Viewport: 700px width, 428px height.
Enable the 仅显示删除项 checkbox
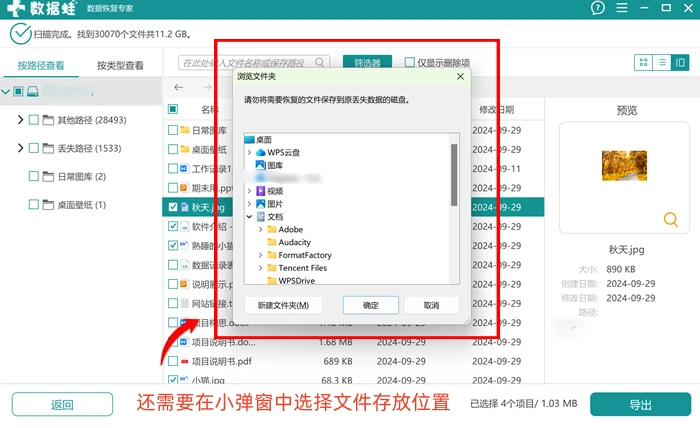coord(409,62)
